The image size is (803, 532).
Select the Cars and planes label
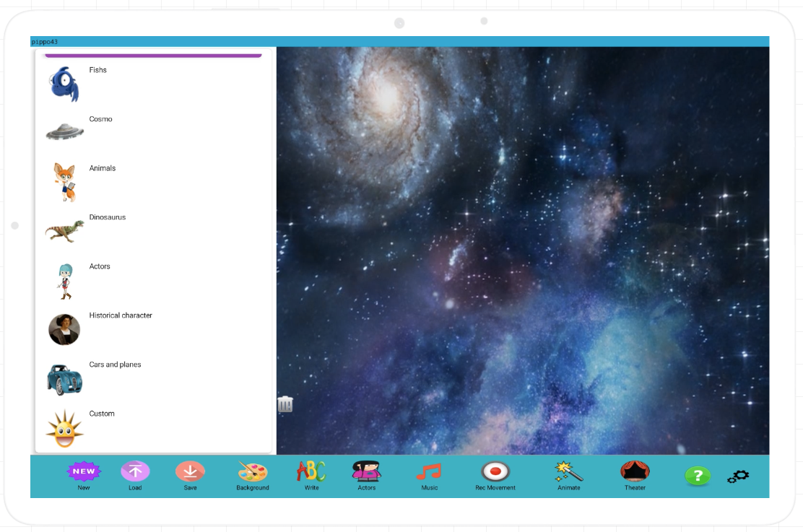click(x=116, y=365)
